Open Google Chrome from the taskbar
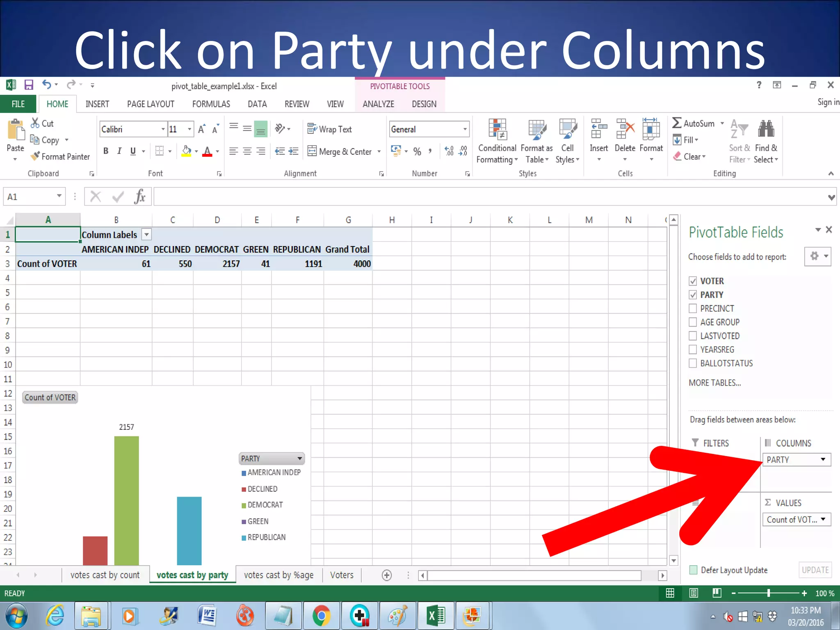The image size is (840, 630). [322, 616]
